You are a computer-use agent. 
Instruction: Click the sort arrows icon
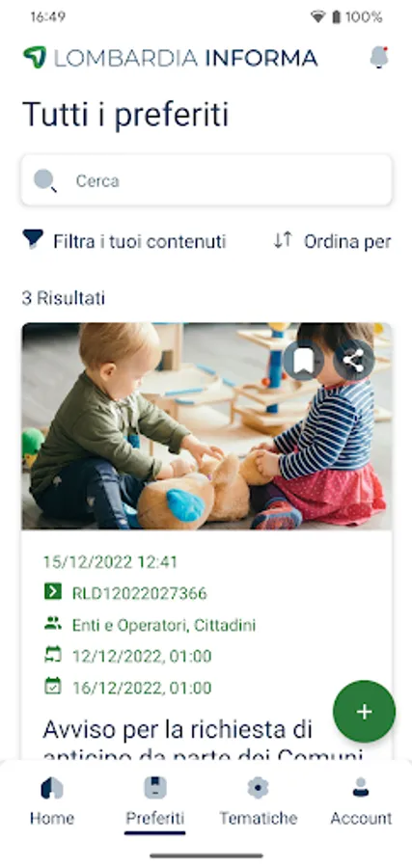tap(283, 240)
